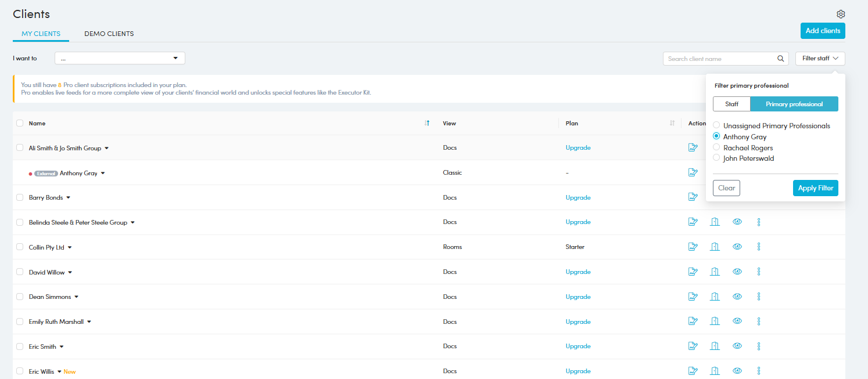Click the Apply Filter button
The width and height of the screenshot is (868, 379).
point(815,188)
